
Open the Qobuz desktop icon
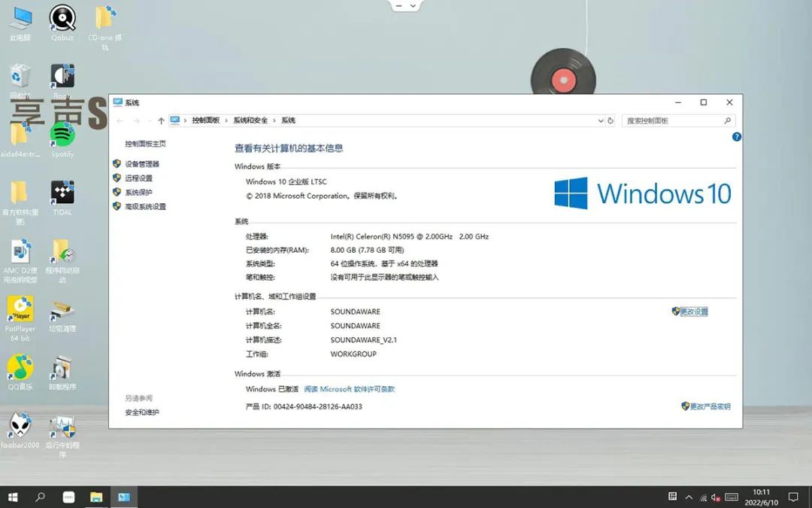click(62, 19)
